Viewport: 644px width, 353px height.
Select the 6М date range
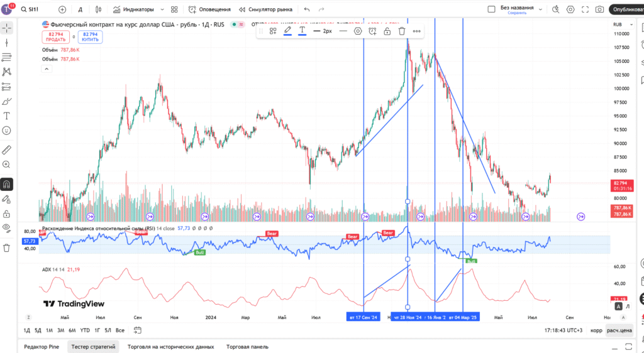point(72,330)
